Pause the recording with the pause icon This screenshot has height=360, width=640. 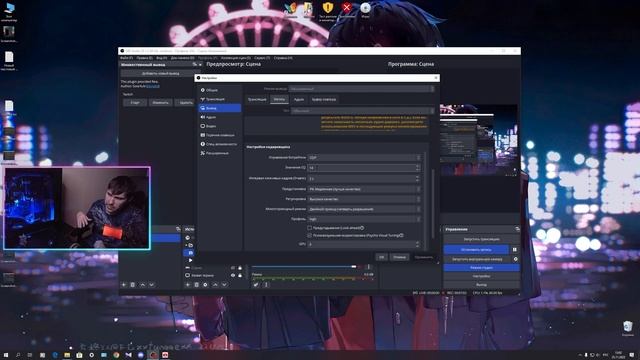click(515, 249)
